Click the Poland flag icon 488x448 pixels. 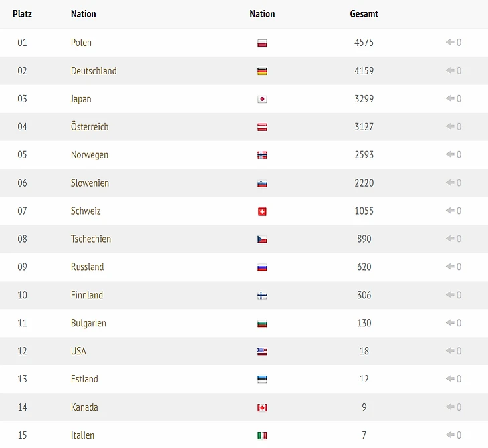pyautogui.click(x=262, y=43)
